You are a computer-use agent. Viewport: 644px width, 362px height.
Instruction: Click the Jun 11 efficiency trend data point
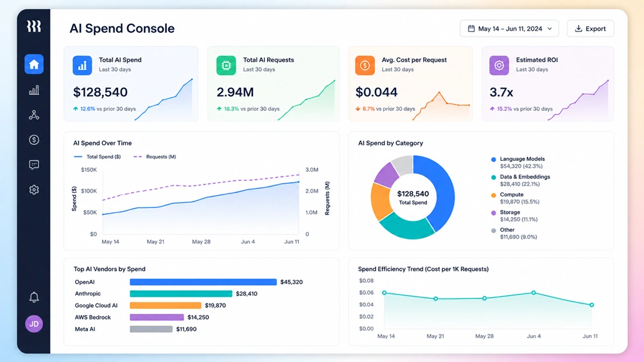592,305
